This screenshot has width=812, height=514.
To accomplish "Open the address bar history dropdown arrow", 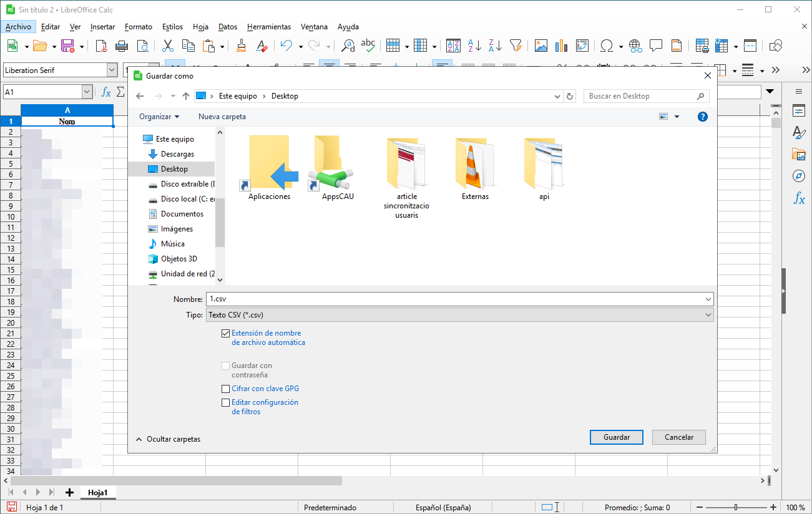I will tap(558, 96).
